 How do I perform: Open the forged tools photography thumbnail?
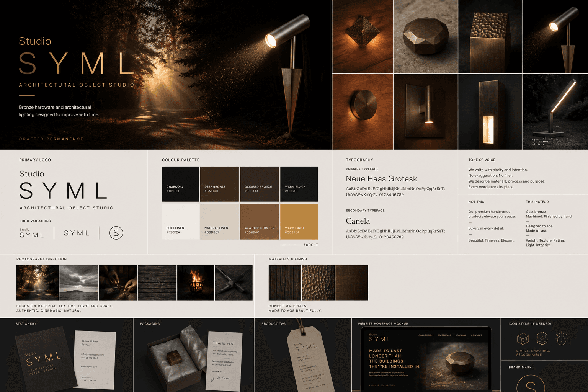[x=234, y=283]
